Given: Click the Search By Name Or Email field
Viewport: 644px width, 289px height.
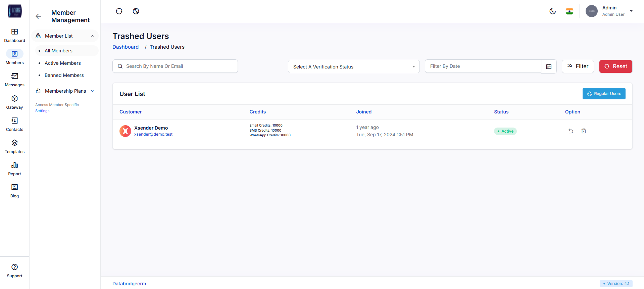Looking at the screenshot, I should [x=175, y=66].
